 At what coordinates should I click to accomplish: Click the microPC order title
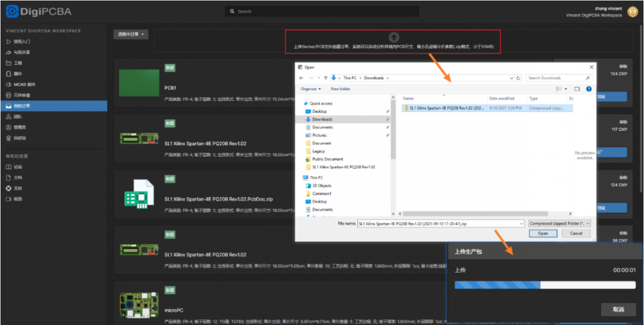pos(174,310)
